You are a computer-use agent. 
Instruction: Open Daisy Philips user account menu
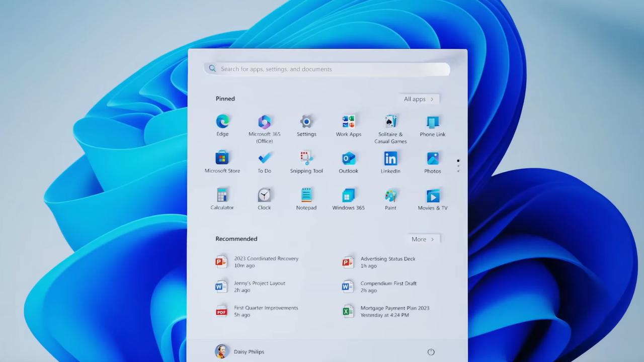(239, 351)
